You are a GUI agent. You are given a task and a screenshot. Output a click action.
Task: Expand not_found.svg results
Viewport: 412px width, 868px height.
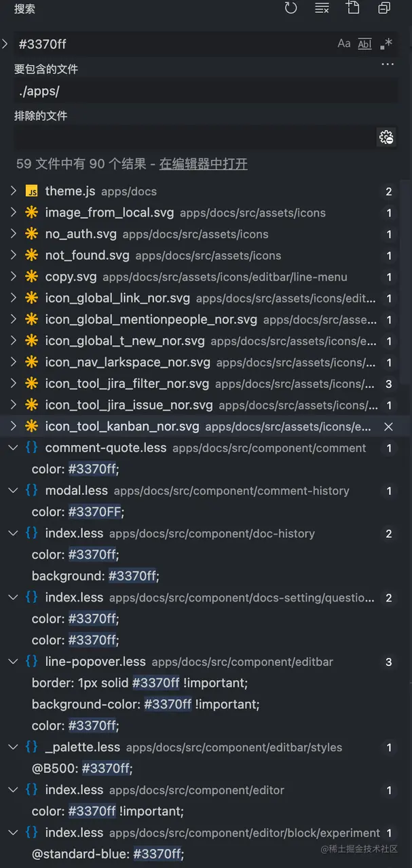13,256
